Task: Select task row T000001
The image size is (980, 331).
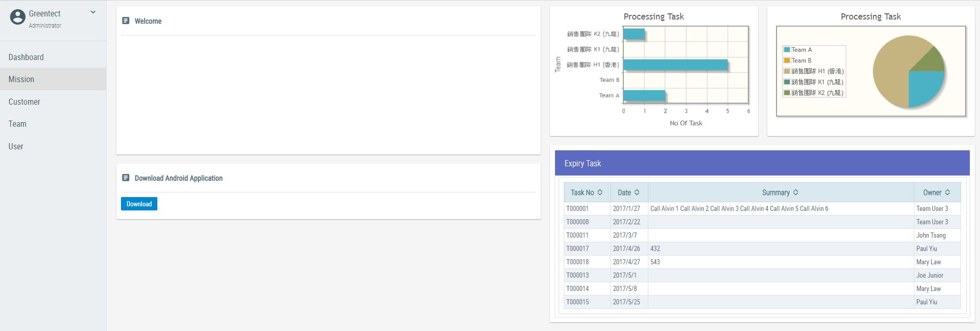Action: [x=578, y=209]
